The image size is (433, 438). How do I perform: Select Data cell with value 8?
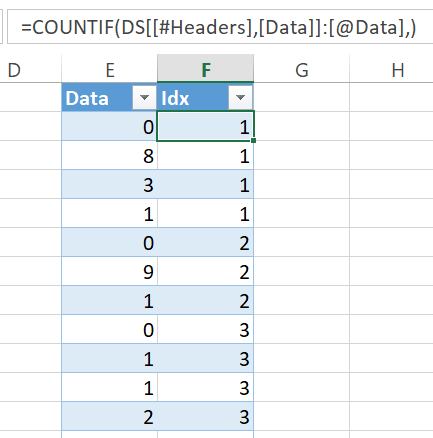point(110,155)
